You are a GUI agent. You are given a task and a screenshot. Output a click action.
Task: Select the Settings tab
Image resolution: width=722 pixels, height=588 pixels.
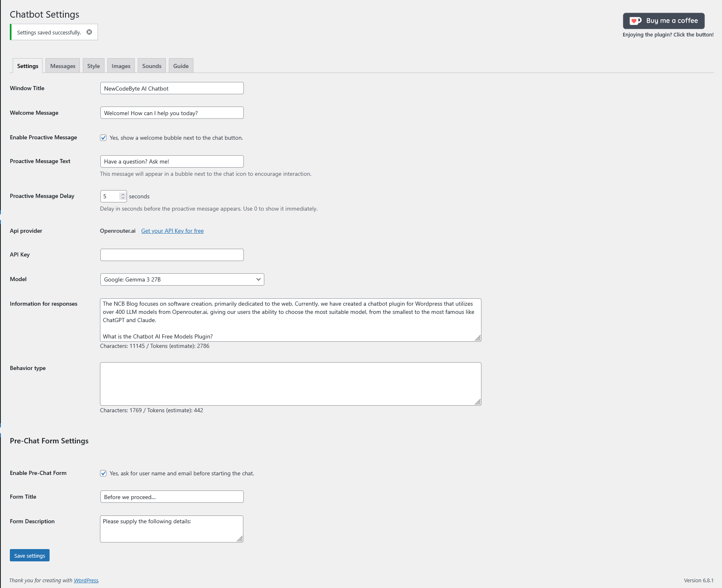click(x=27, y=66)
